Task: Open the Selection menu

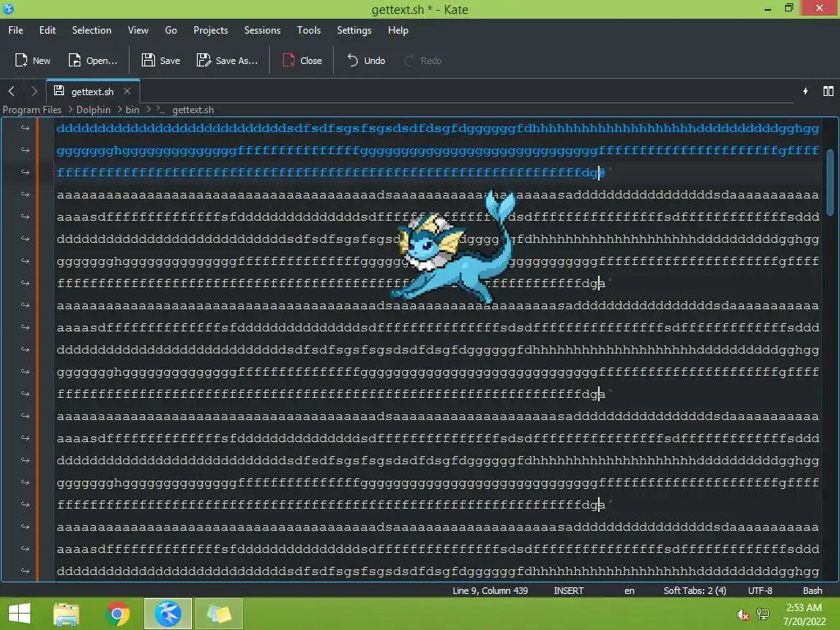Action: point(92,30)
